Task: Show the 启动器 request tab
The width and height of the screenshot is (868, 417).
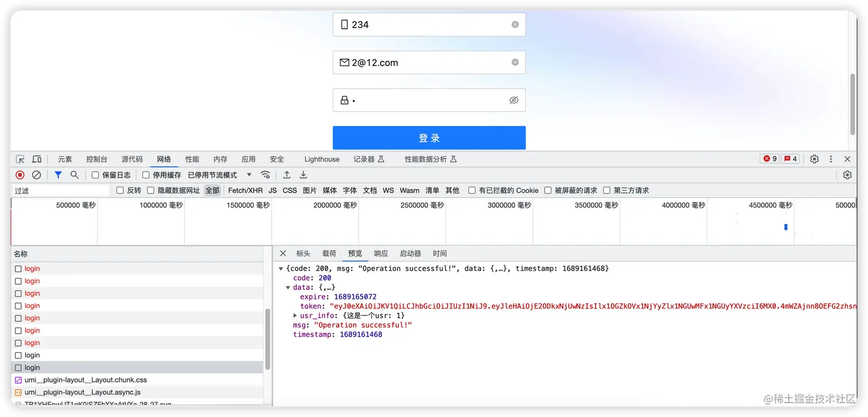Action: (410, 253)
